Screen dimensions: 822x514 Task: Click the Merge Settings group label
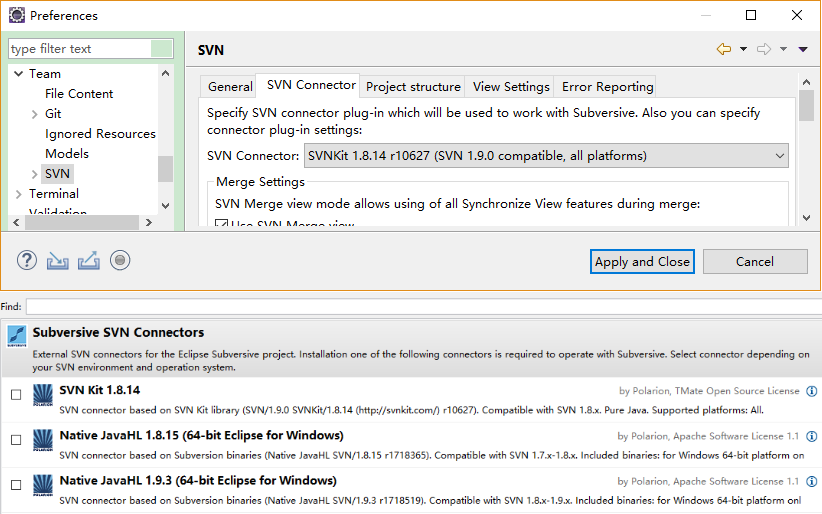pyautogui.click(x=260, y=182)
